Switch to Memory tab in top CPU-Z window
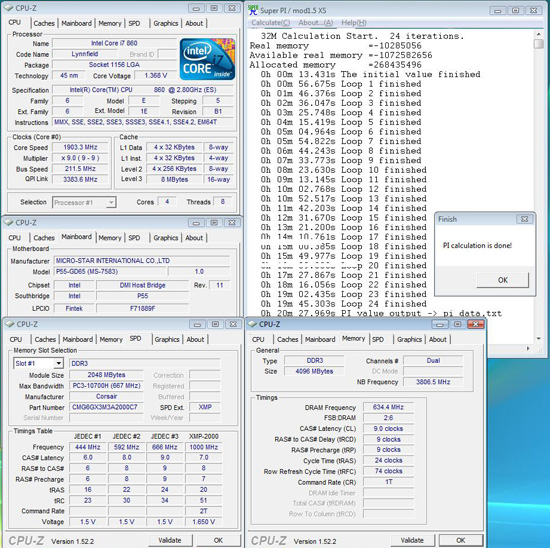This screenshot has width=550, height=548. 109,24
